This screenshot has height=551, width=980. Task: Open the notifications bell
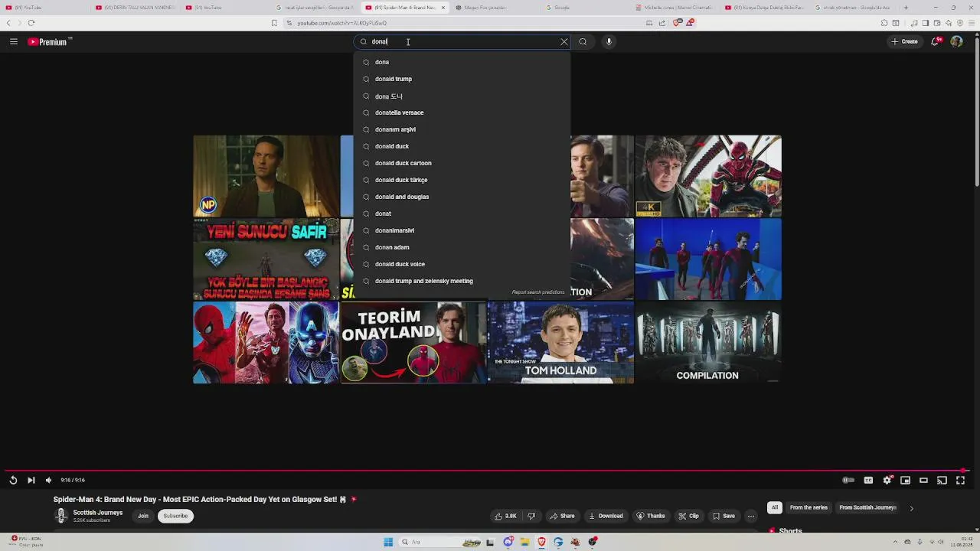coord(935,41)
